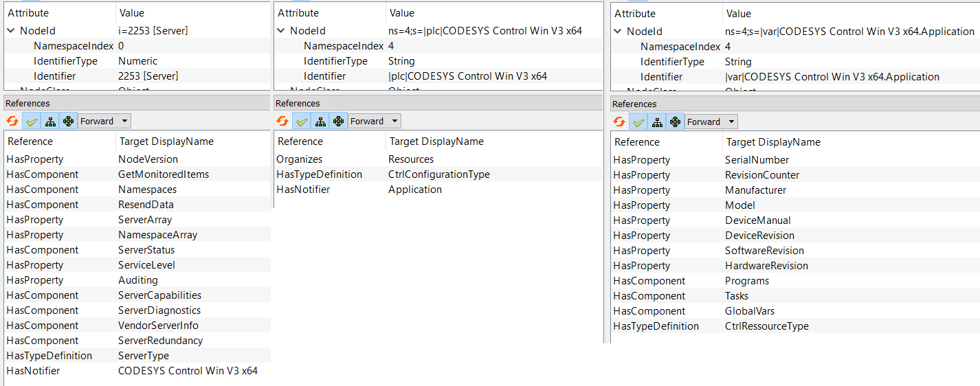Viewport: 980px width, 386px height.
Task: Toggle hierarchical references icon in middle panel
Action: pyautogui.click(x=320, y=121)
